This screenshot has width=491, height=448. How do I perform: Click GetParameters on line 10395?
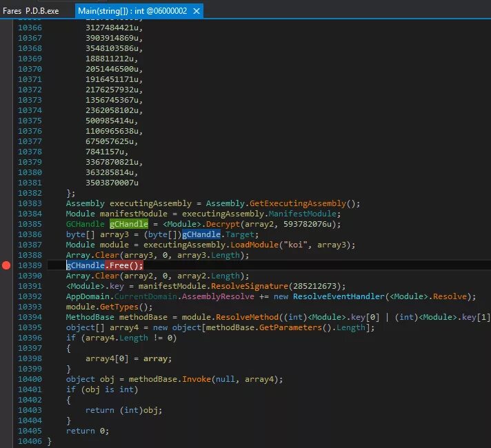[290, 327]
